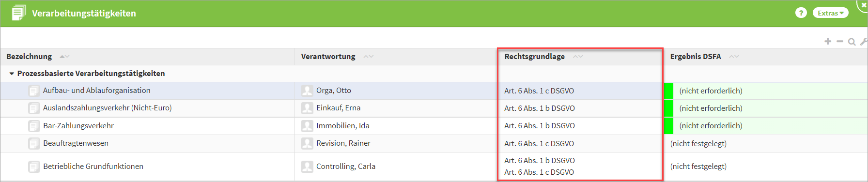868x182 pixels.
Task: Click green status swatch for Bar-Zahlungsverkehr
Action: 668,126
